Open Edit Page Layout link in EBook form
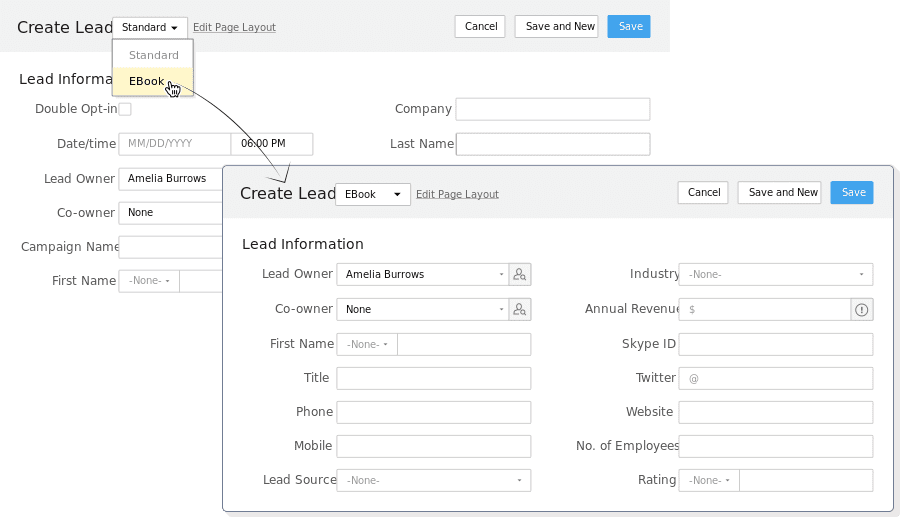This screenshot has width=900, height=517. [x=457, y=194]
